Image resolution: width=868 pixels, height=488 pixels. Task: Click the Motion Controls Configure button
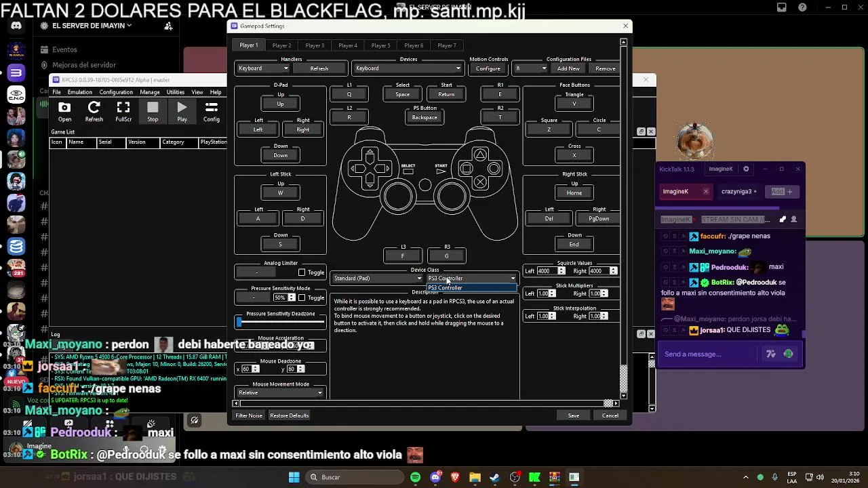[x=488, y=68]
